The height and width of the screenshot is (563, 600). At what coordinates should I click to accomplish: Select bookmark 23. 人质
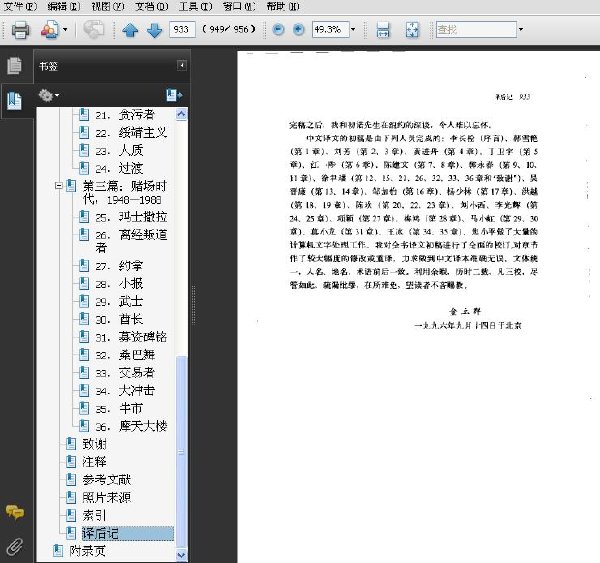pyautogui.click(x=119, y=150)
